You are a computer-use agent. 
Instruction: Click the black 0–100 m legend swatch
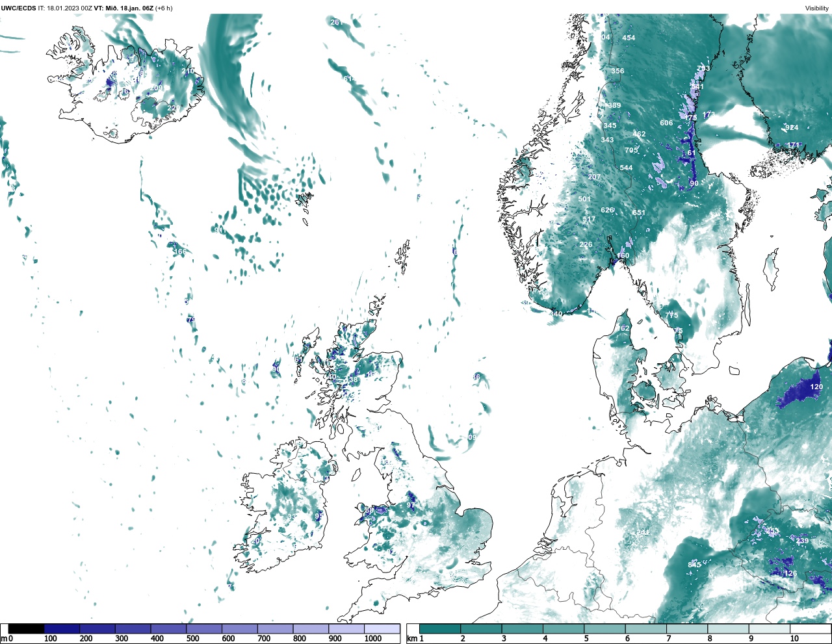pyautogui.click(x=27, y=628)
